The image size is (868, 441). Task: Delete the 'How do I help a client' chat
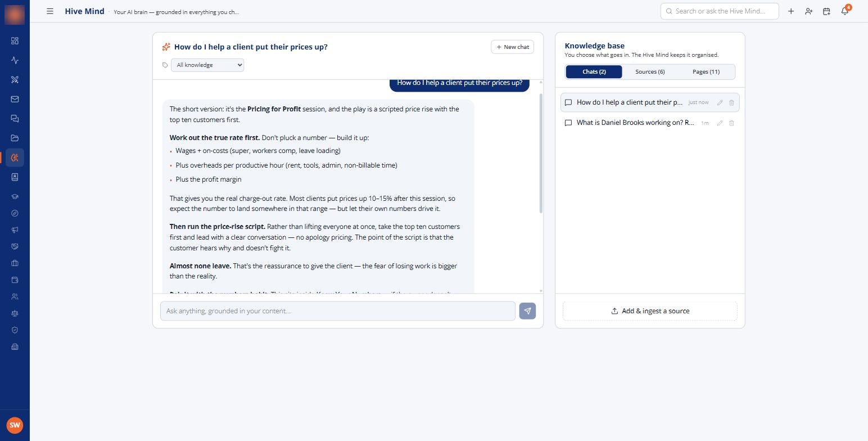[731, 102]
